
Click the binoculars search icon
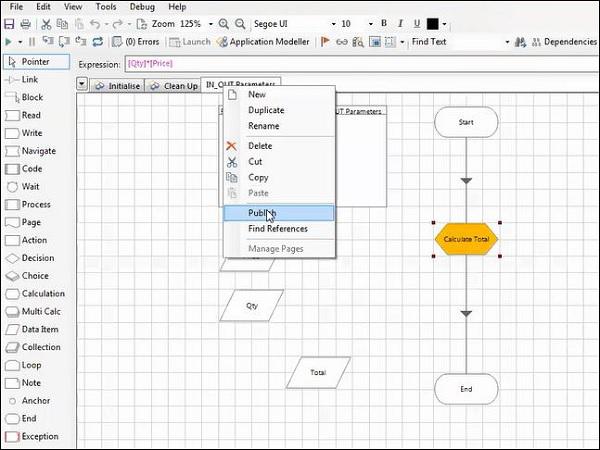pyautogui.click(x=520, y=42)
